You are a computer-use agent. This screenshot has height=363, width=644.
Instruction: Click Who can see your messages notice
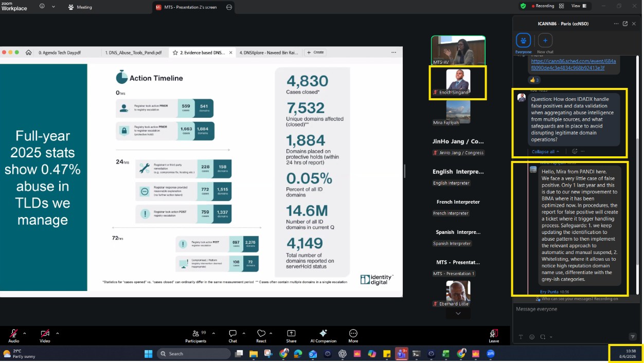[x=577, y=299]
